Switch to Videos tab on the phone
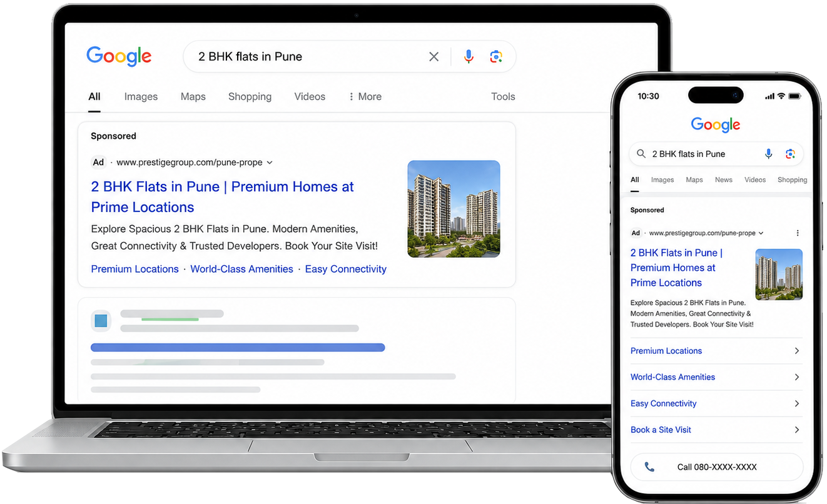The width and height of the screenshot is (827, 504). [755, 180]
